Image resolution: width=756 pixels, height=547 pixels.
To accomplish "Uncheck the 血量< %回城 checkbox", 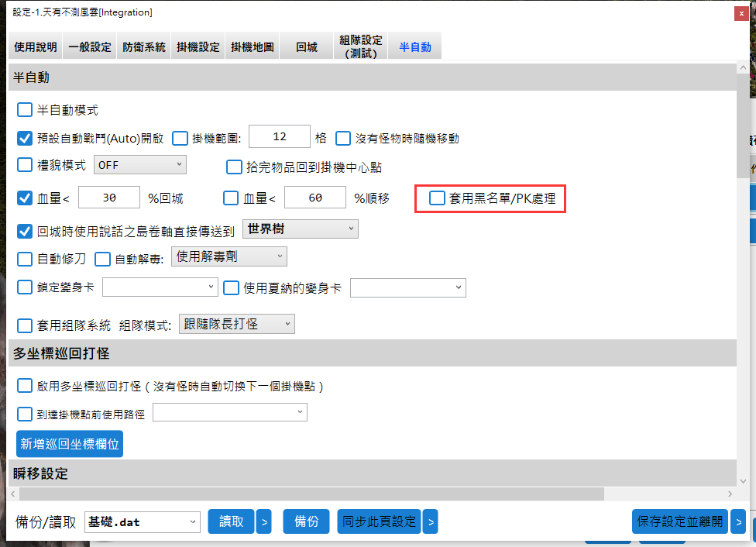I will 25,198.
